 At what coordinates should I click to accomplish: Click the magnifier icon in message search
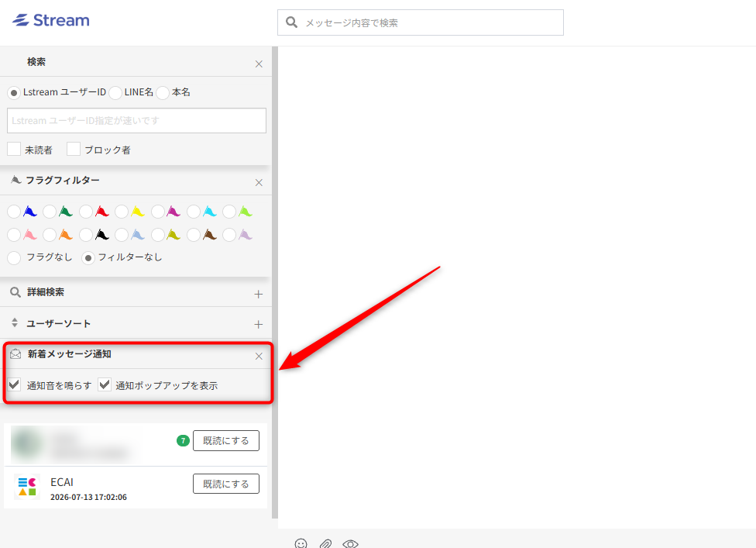pos(292,22)
